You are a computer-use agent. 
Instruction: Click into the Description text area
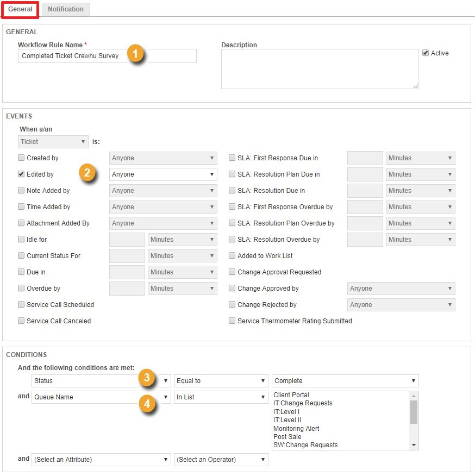[x=320, y=69]
